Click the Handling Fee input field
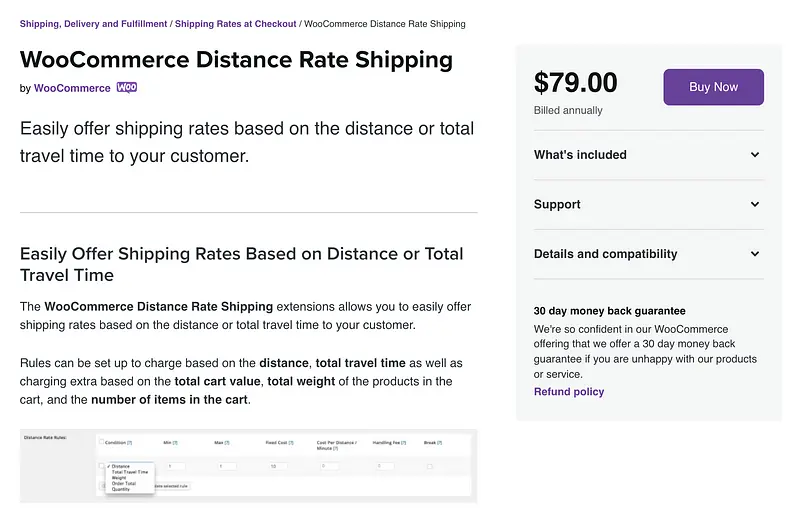This screenshot has width=800, height=516. [384, 466]
